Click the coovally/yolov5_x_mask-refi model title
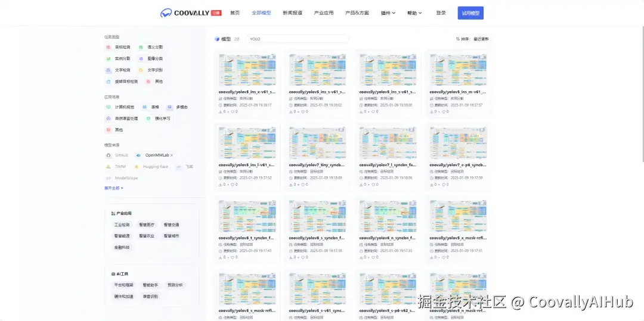This screenshot has width=644, height=321. pos(458,238)
